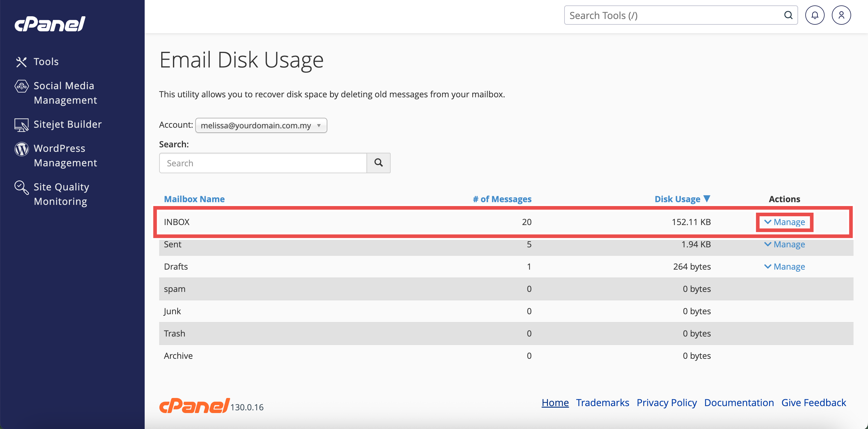Open the notifications bell icon
Screen dimensions: 868x429
click(x=814, y=15)
